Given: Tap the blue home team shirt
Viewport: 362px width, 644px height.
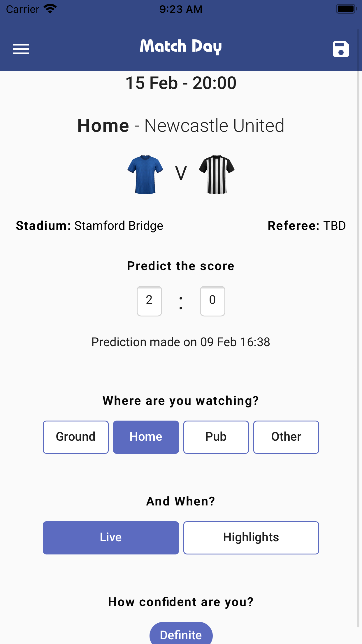Looking at the screenshot, I should click(x=145, y=174).
